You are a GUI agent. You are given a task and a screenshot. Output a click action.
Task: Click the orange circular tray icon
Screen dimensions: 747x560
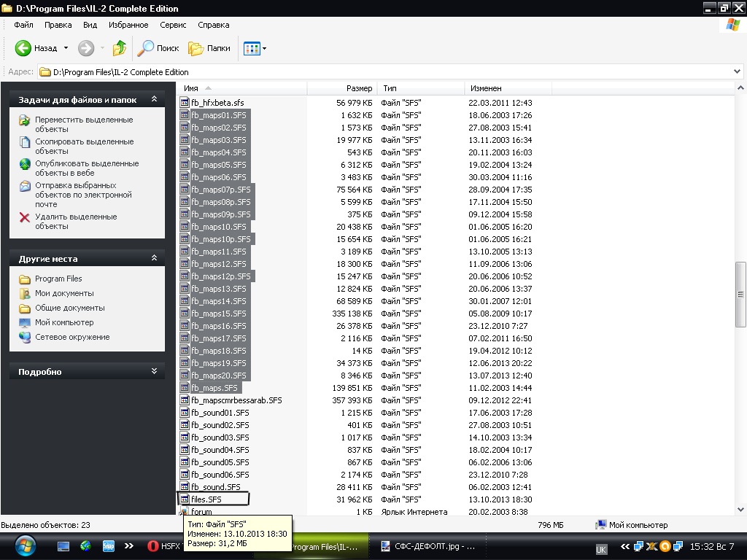click(665, 546)
